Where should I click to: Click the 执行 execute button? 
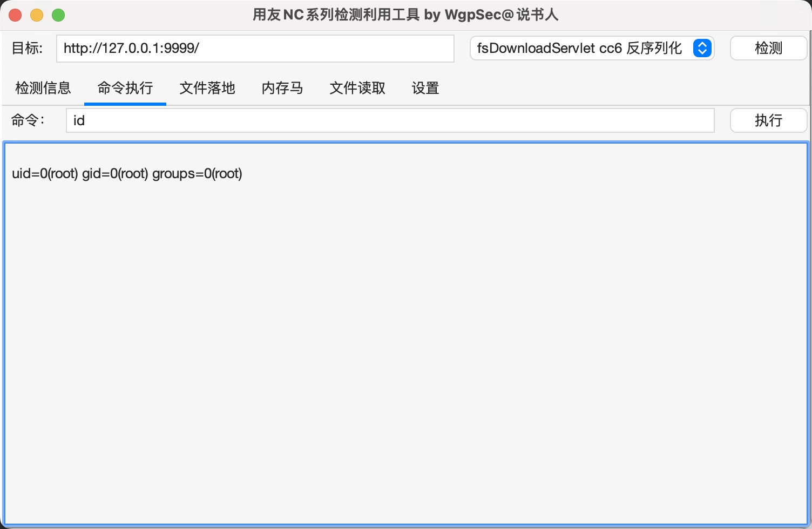768,120
